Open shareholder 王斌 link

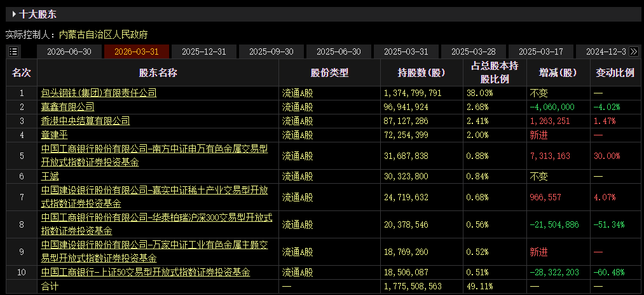coord(50,176)
